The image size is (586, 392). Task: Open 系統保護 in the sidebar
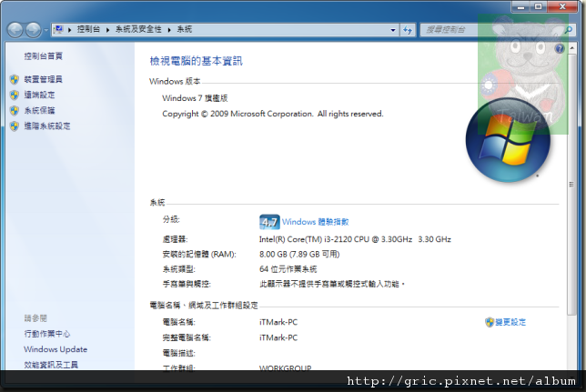tap(40, 110)
